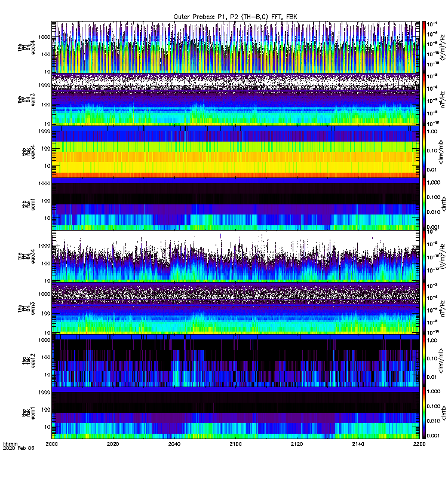The width and height of the screenshot is (448, 478).
Task: Click the '2000' time axis label
Action: [x=51, y=444]
